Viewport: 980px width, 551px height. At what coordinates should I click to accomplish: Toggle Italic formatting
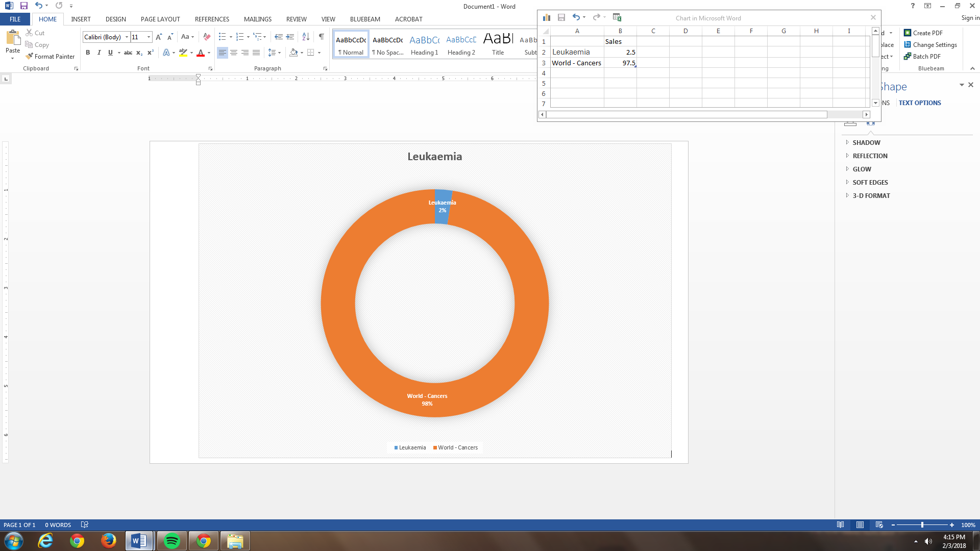click(x=99, y=53)
